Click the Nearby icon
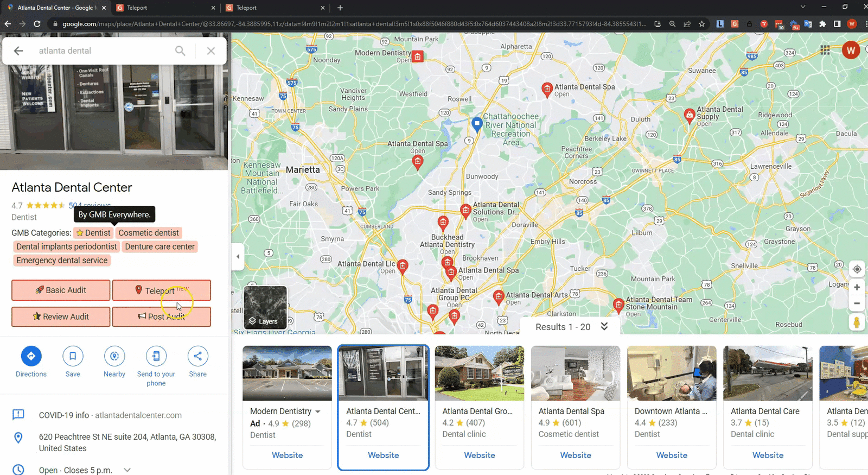Viewport: 868px width, 475px height. (114, 356)
